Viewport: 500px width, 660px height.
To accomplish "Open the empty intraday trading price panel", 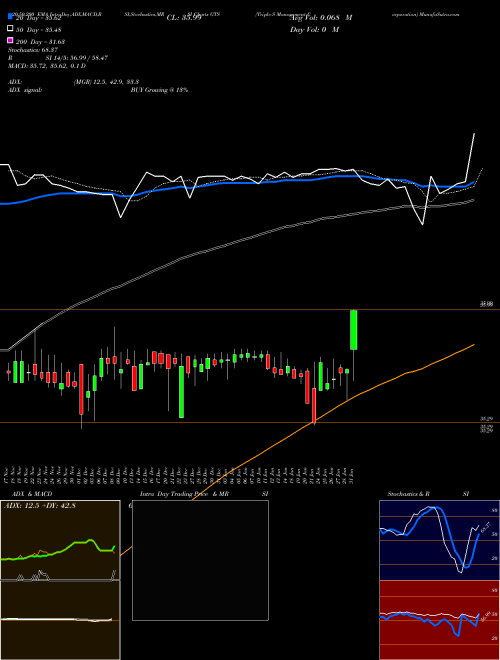I will pos(200,560).
